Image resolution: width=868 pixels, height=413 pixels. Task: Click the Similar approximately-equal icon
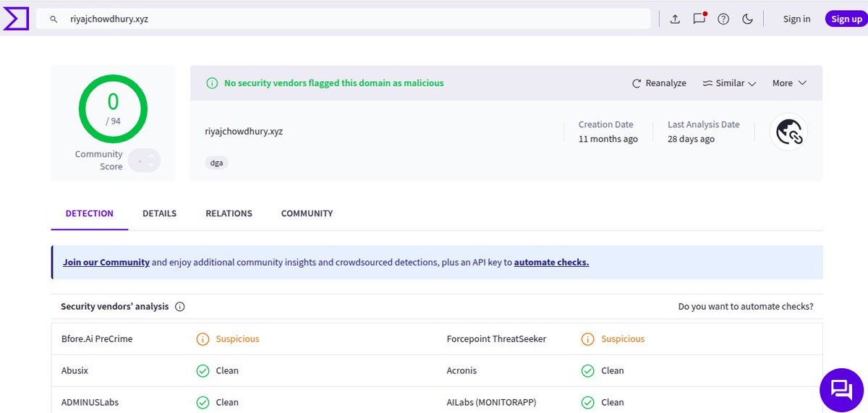(707, 83)
